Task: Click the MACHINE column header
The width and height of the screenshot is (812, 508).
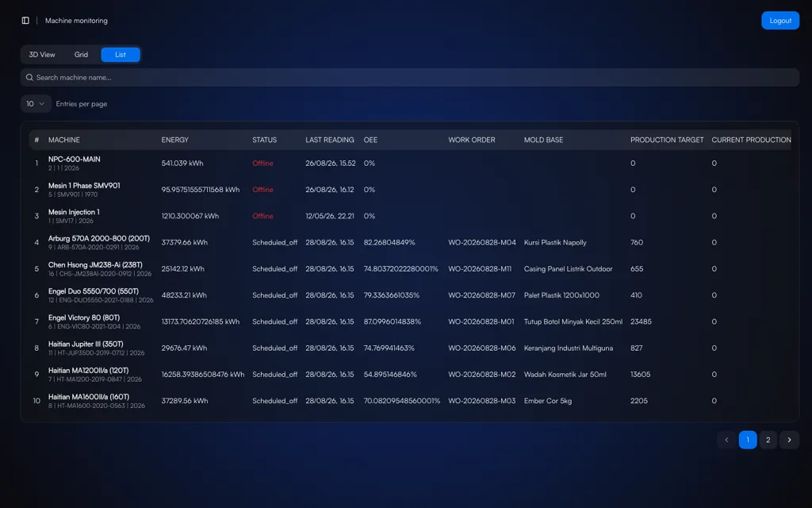Action: tap(63, 140)
